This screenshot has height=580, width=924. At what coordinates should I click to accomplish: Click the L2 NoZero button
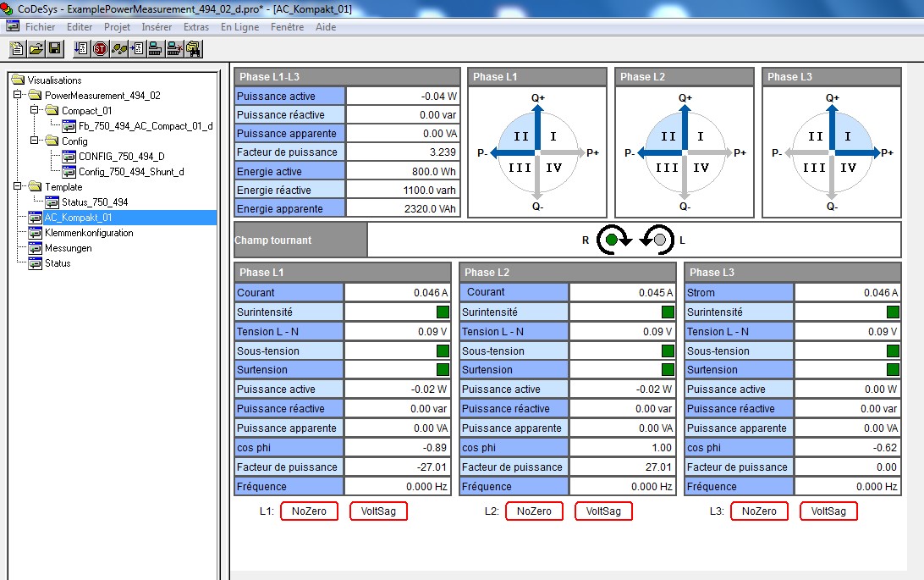tap(535, 511)
